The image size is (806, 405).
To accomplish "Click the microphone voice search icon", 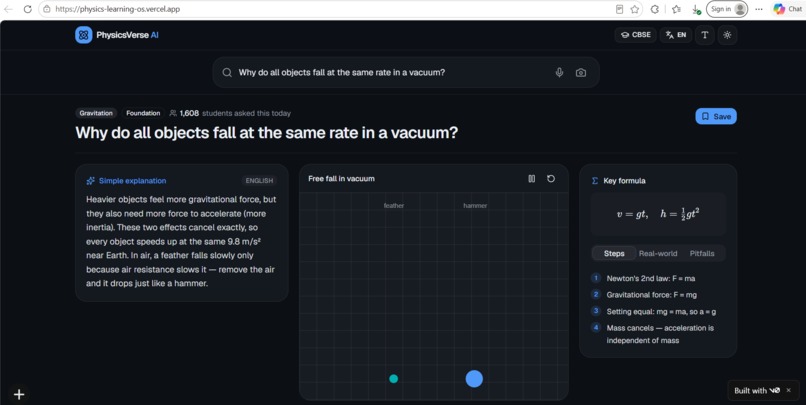I will tap(559, 72).
